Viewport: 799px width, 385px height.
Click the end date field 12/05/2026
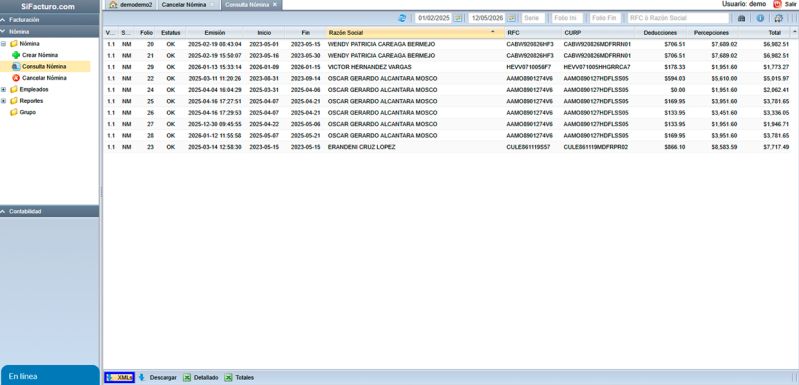[x=487, y=18]
